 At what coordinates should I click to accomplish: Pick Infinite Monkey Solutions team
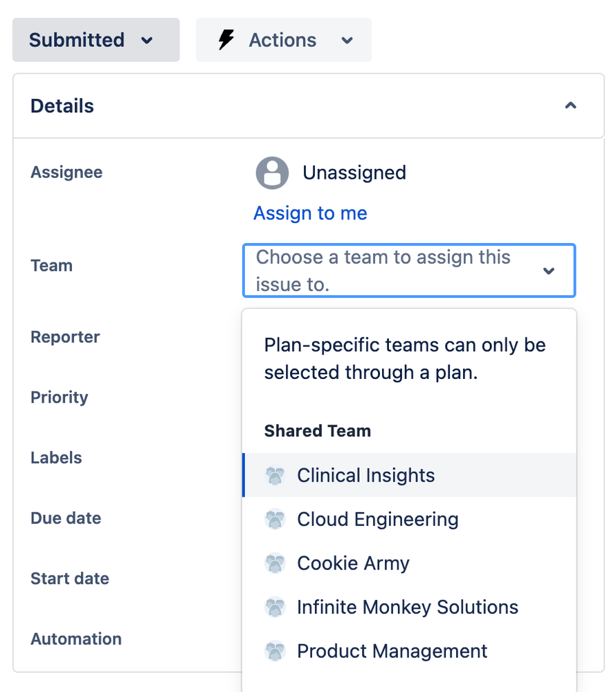[407, 607]
